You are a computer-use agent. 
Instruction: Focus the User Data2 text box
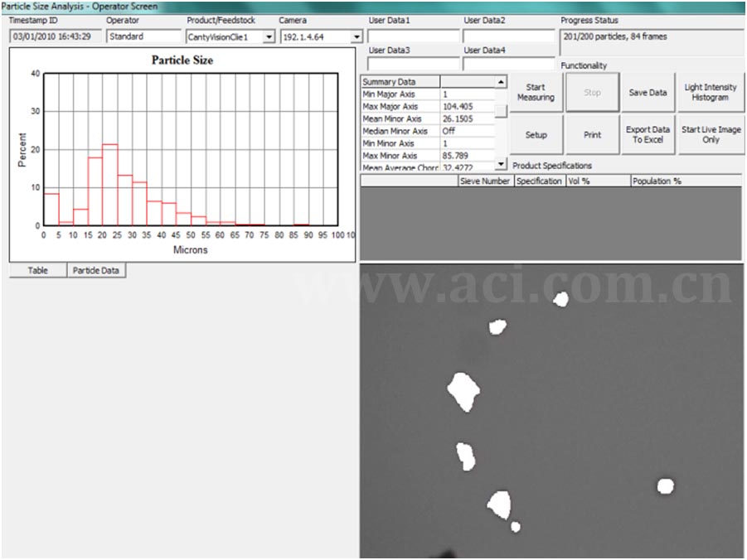click(x=508, y=37)
